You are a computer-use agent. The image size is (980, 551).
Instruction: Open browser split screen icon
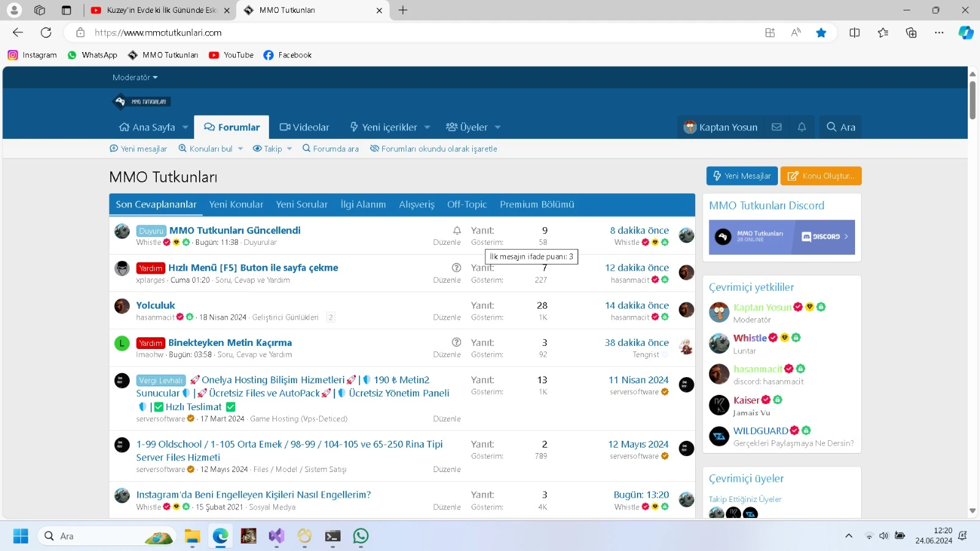click(854, 32)
